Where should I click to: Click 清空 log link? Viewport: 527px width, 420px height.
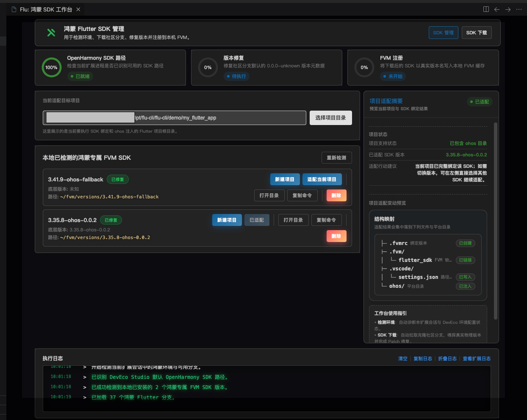coord(403,359)
